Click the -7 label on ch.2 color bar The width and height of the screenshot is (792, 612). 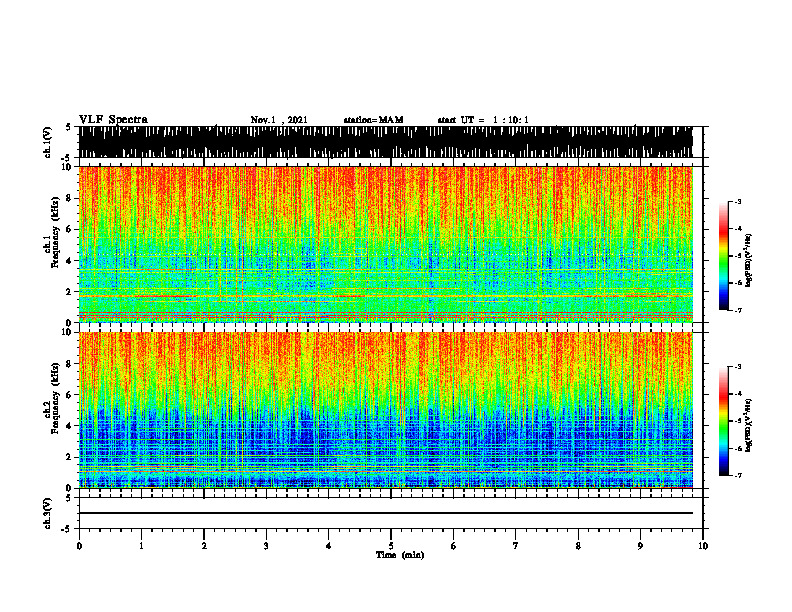[x=738, y=475]
